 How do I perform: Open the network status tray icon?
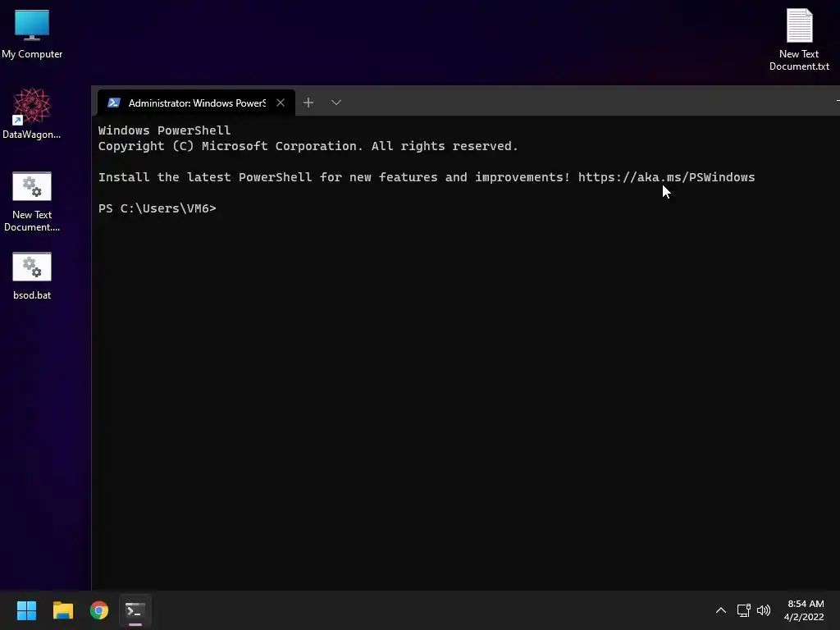click(x=743, y=610)
